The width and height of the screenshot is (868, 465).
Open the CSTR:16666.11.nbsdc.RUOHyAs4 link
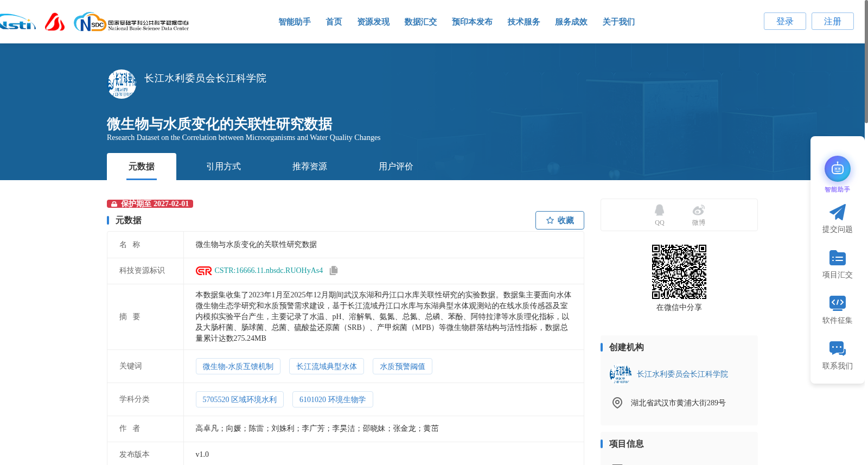tap(269, 270)
